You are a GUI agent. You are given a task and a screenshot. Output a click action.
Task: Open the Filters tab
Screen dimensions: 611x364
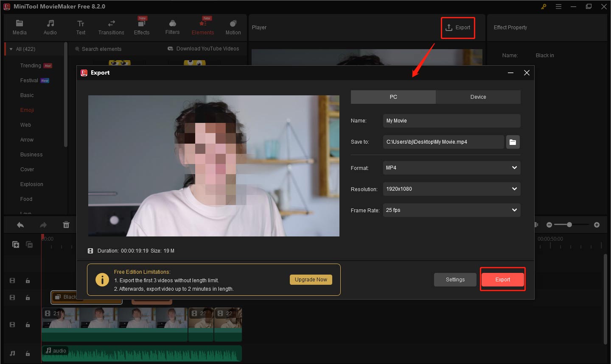(172, 28)
